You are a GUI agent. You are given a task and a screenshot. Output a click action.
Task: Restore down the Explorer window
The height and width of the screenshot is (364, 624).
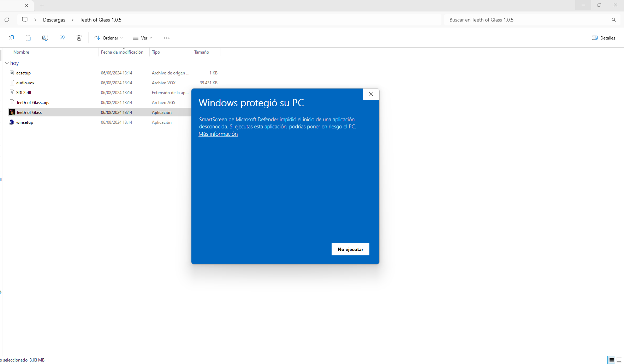click(x=599, y=5)
